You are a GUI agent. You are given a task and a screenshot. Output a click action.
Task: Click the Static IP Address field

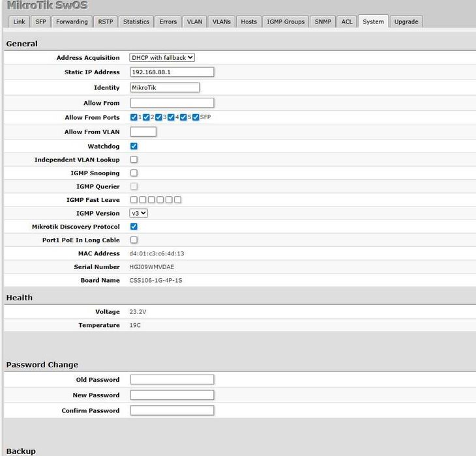point(172,72)
